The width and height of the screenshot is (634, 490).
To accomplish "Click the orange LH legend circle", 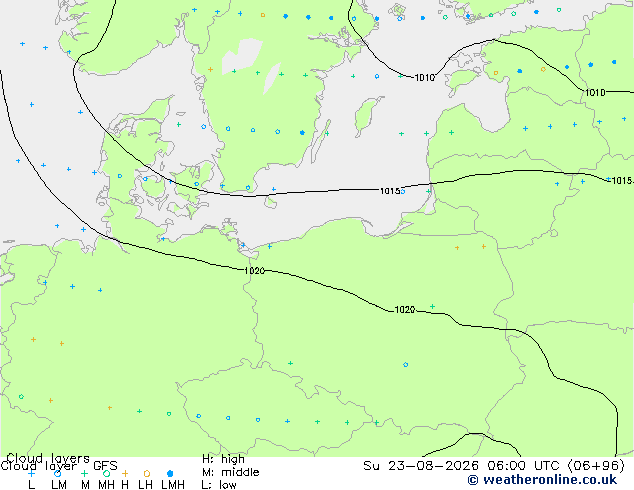I will (x=147, y=473).
